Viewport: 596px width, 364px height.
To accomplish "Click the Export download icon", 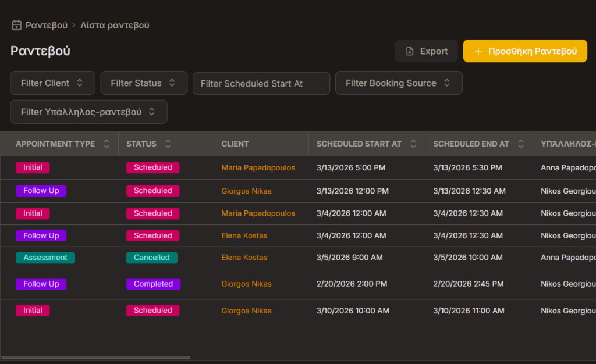I will coord(410,51).
